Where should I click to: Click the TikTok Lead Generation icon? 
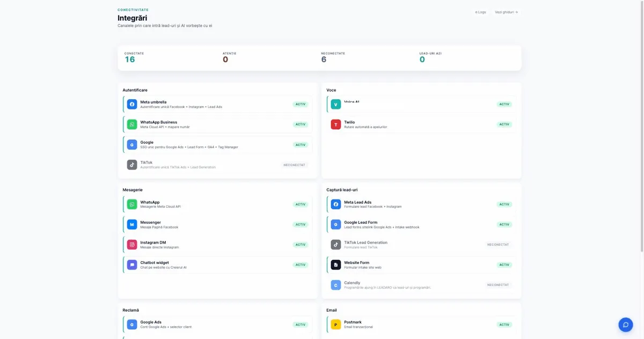click(336, 245)
